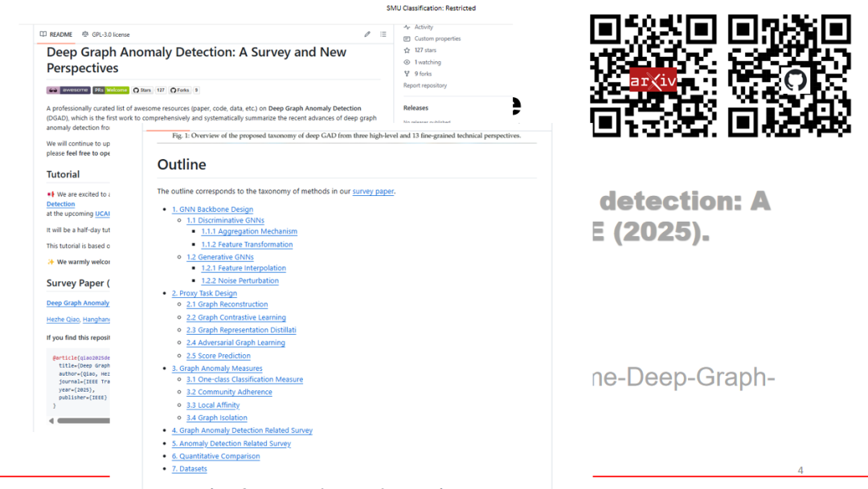Screen dimensions: 868x489
Task: Click the 127 stars text
Action: [425, 51]
